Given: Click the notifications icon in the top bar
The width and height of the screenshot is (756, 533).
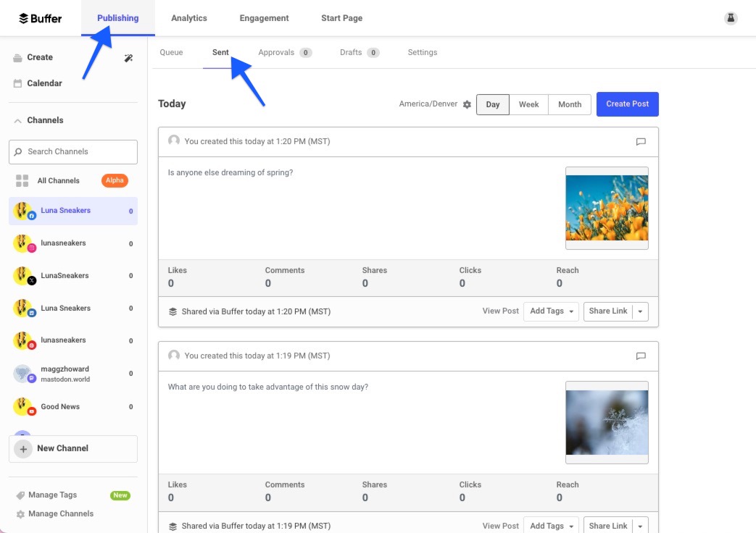Looking at the screenshot, I should click(x=731, y=17).
